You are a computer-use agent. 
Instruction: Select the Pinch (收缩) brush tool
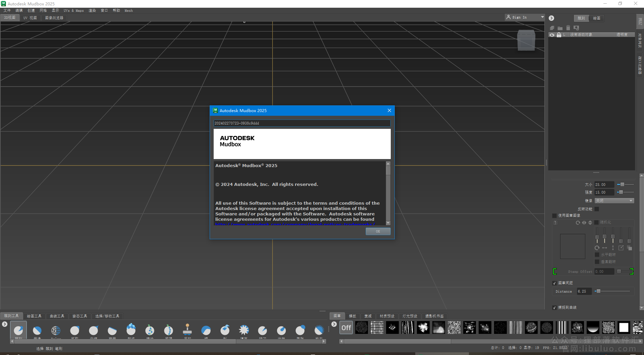(x=94, y=331)
